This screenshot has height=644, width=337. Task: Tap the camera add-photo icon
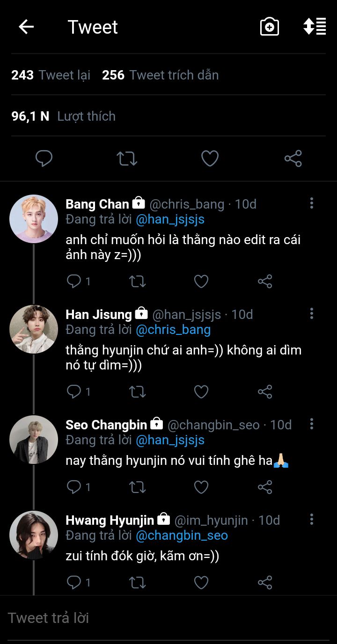point(270,27)
